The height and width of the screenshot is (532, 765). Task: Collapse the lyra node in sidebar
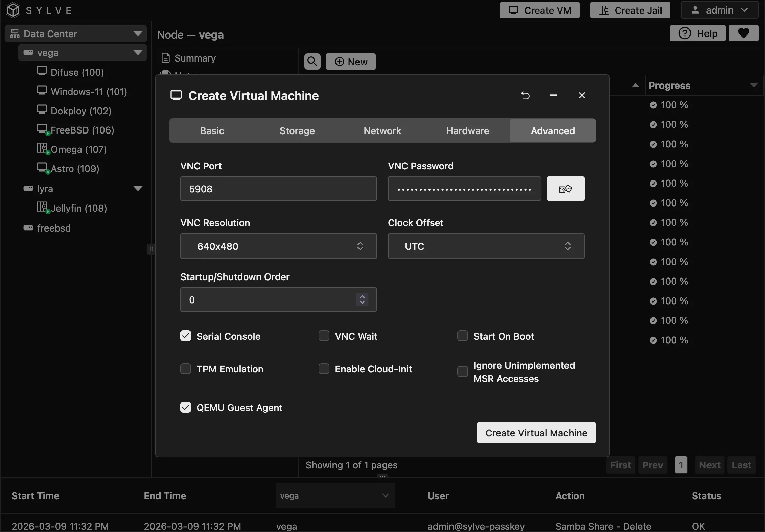pyautogui.click(x=138, y=188)
